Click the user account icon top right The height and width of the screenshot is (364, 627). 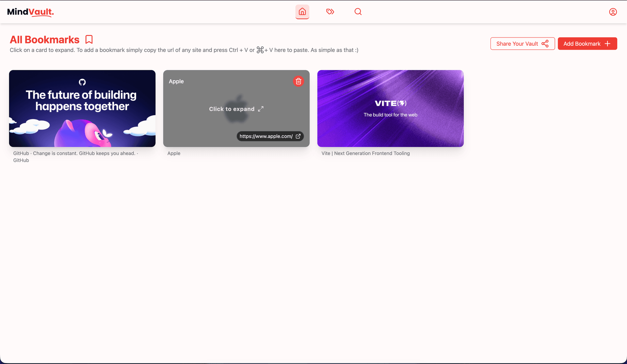[613, 12]
